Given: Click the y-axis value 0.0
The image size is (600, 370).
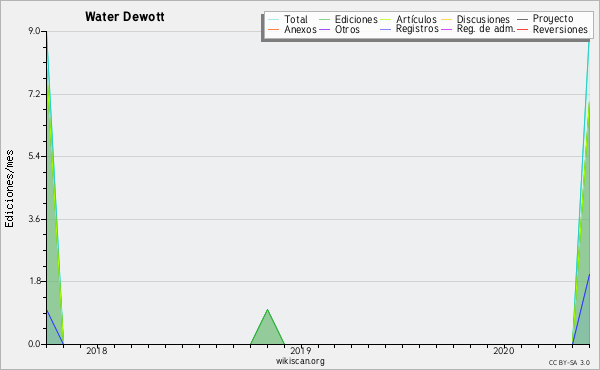Looking at the screenshot, I should [34, 344].
